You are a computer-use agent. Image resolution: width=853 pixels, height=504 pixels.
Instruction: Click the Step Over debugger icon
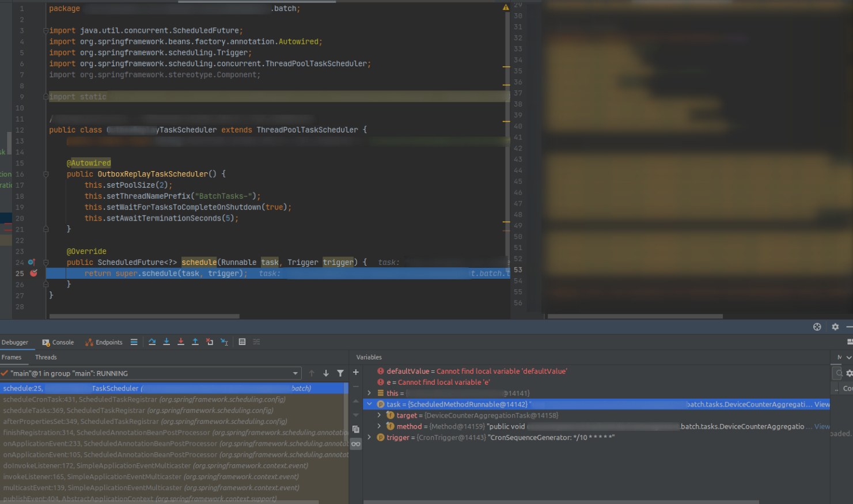click(x=152, y=342)
